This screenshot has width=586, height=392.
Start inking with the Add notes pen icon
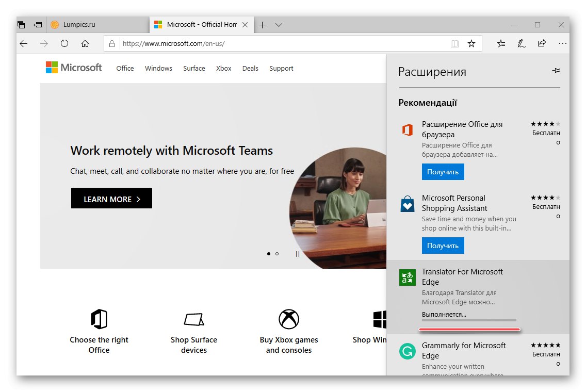pyautogui.click(x=521, y=44)
